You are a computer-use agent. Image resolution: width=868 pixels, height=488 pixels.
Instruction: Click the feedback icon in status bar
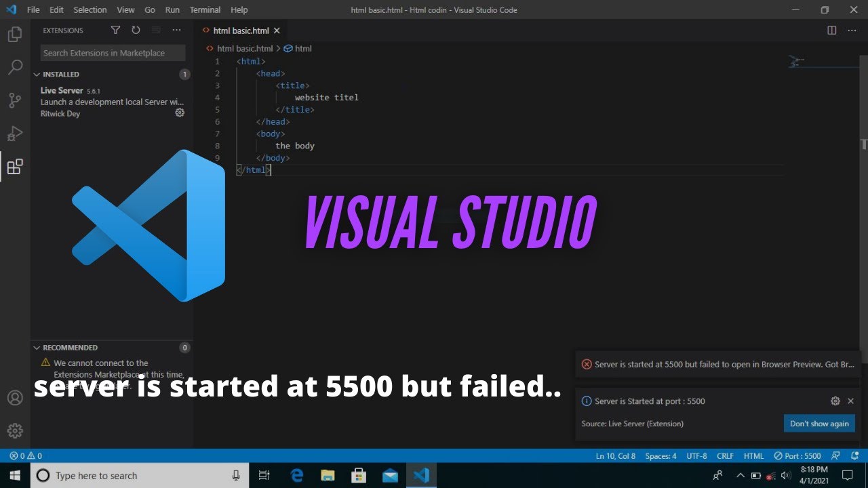[835, 456]
